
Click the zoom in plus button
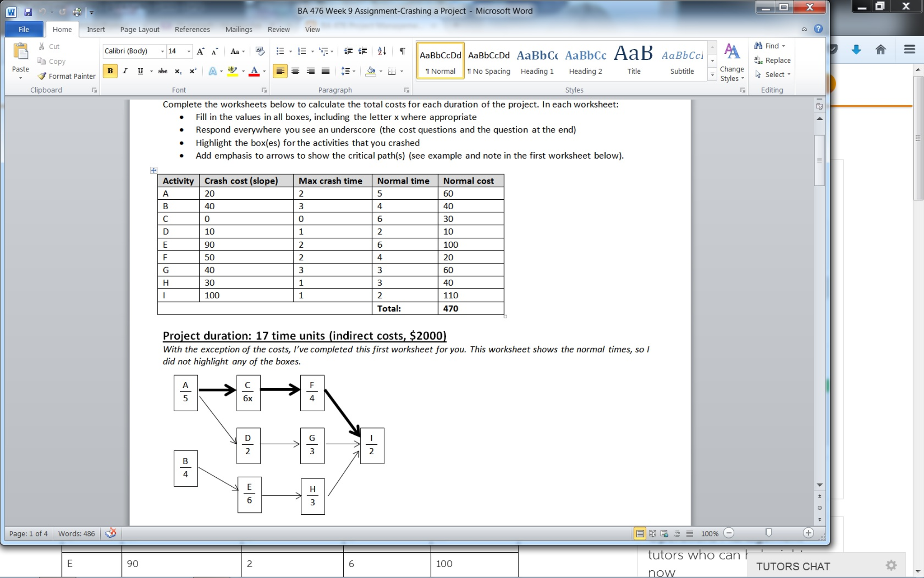tap(808, 533)
